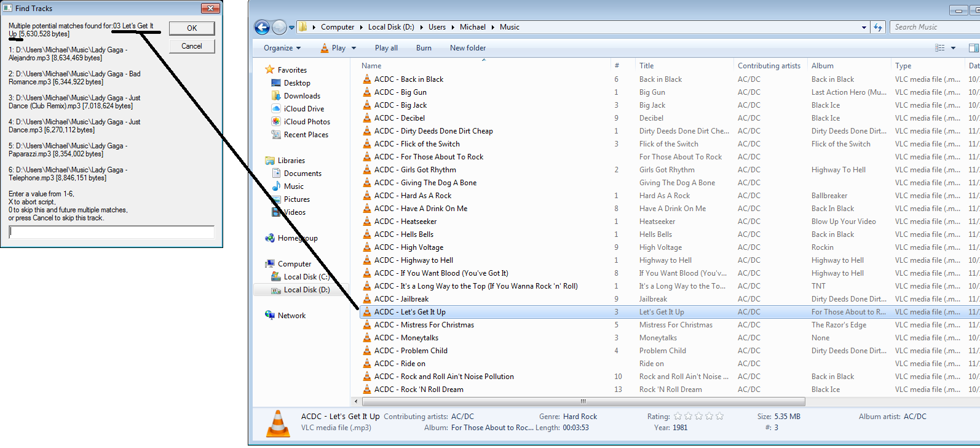Screen dimensions: 980x448
Task: Click the first rating star in details pane
Action: [x=678, y=417]
